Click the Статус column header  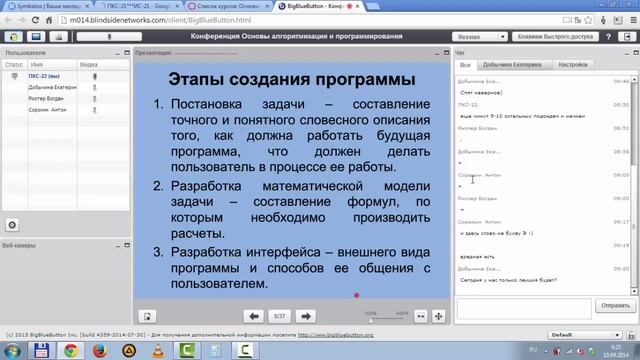click(14, 64)
